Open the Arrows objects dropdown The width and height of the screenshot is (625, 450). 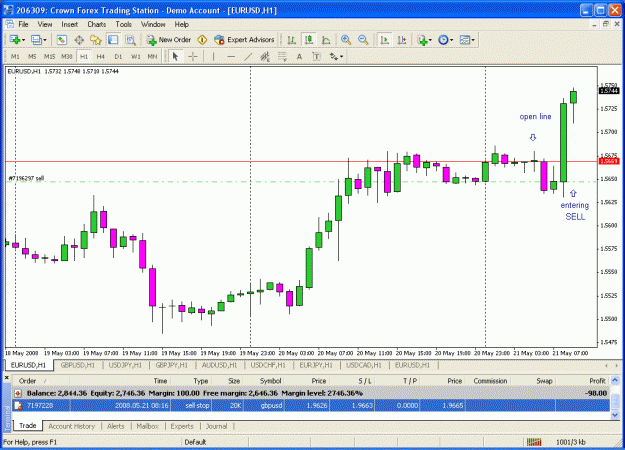click(x=336, y=57)
